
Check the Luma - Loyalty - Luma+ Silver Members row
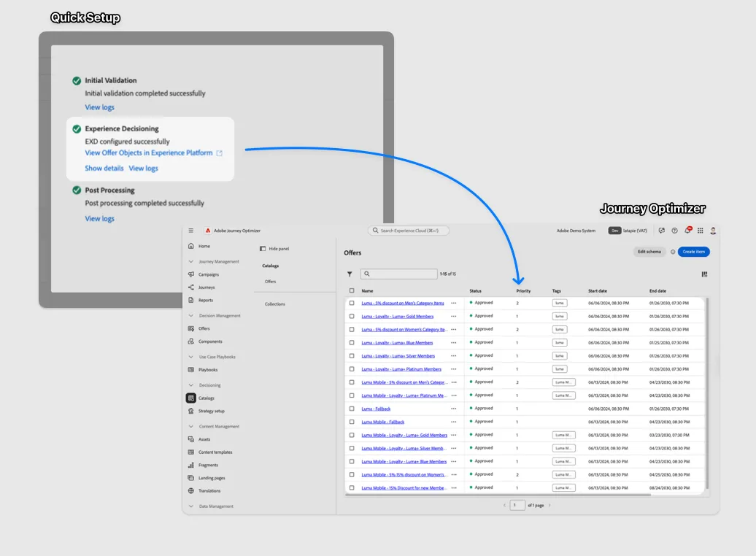tap(352, 356)
